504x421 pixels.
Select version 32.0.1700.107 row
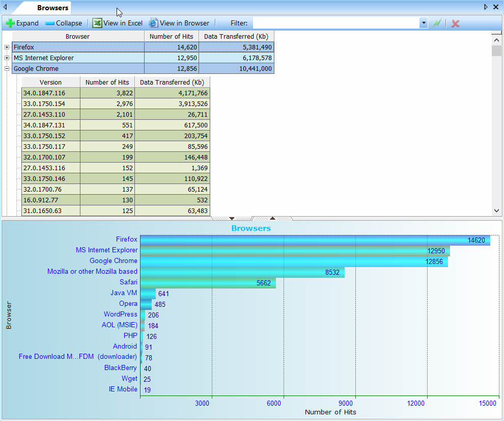point(116,157)
